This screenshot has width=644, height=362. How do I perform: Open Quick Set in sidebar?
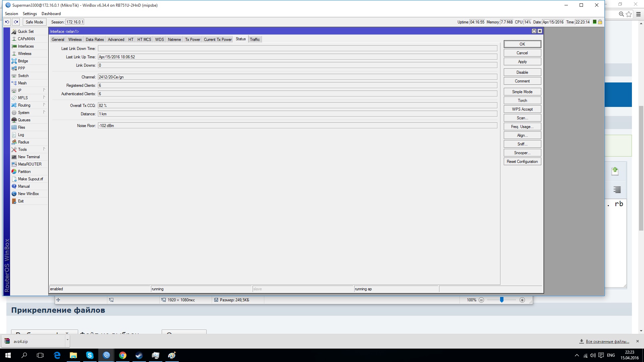pos(25,32)
